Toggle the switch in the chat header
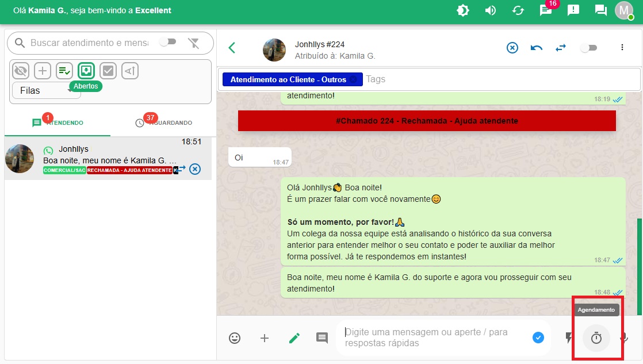 [588, 48]
